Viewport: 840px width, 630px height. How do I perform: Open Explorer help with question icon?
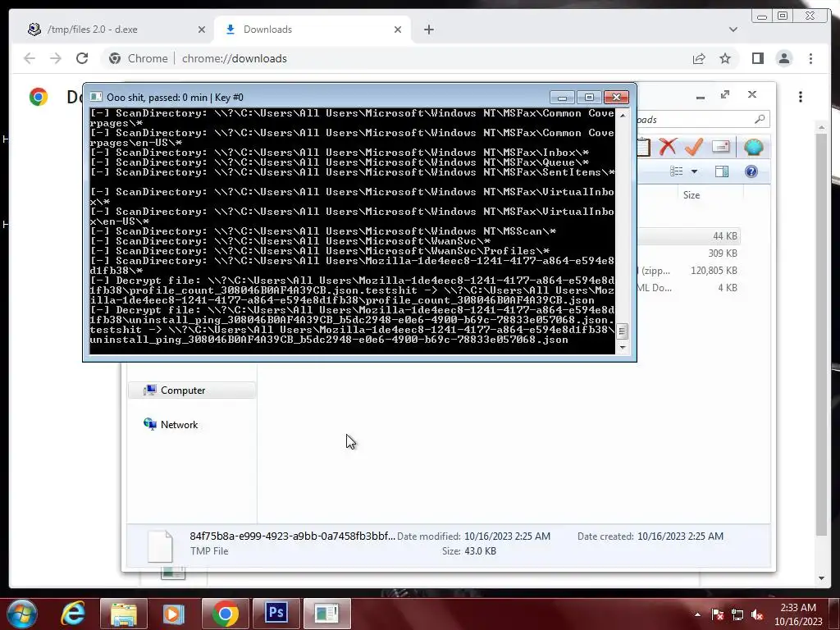[x=751, y=171]
